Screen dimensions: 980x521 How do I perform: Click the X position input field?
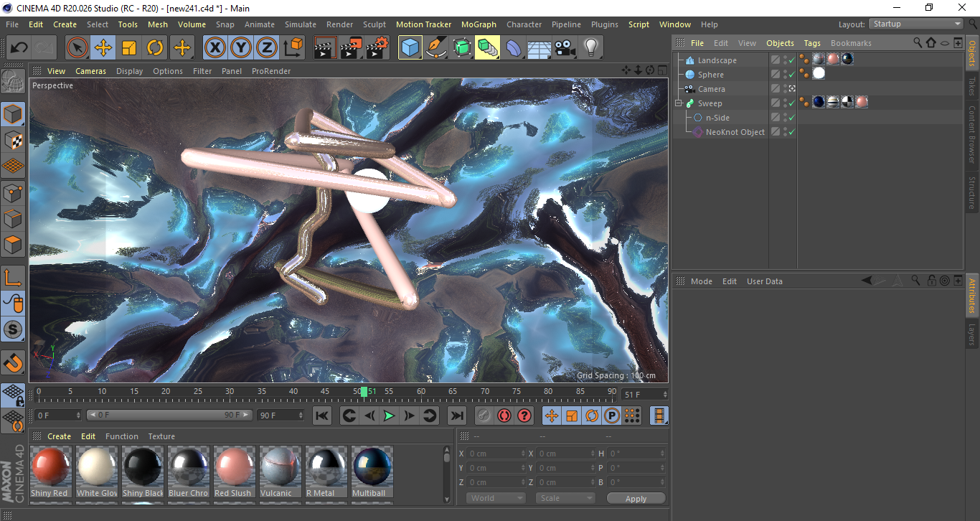click(x=496, y=454)
